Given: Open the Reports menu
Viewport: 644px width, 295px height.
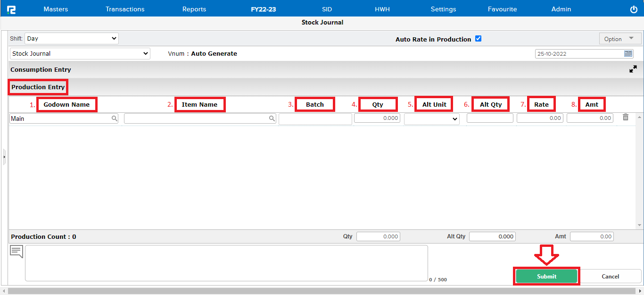Looking at the screenshot, I should click(194, 9).
